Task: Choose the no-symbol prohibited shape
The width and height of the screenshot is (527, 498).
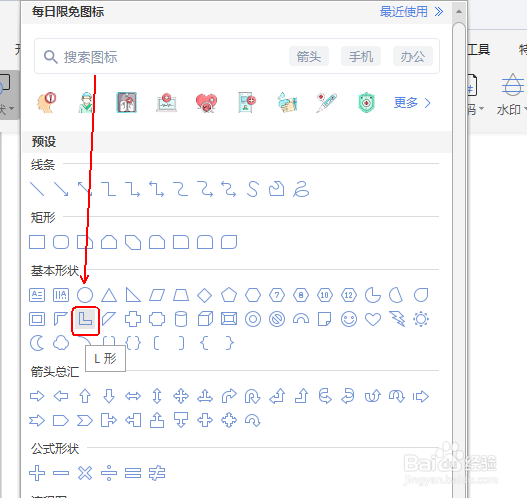Action: [x=277, y=319]
